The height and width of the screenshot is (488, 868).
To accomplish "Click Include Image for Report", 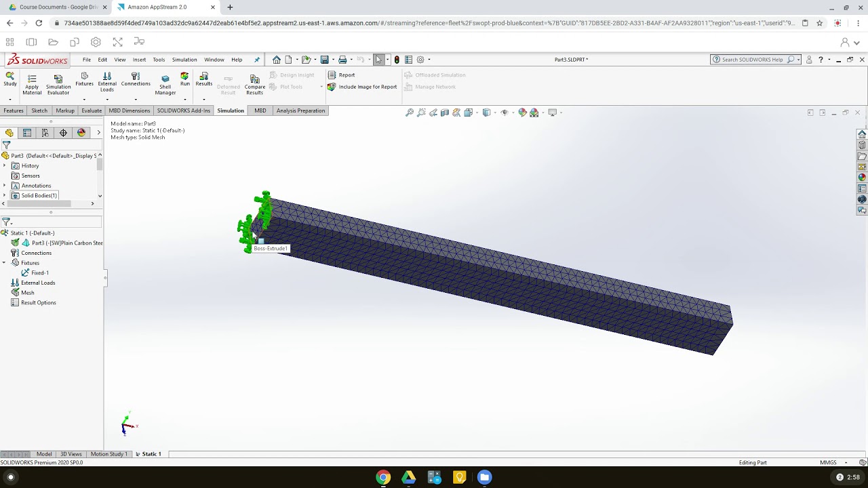I will pos(362,87).
